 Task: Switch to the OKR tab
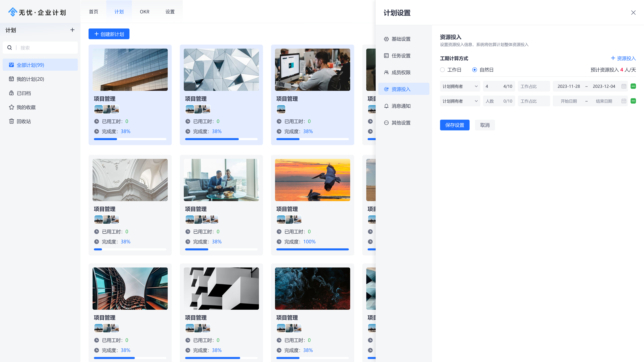(x=145, y=12)
